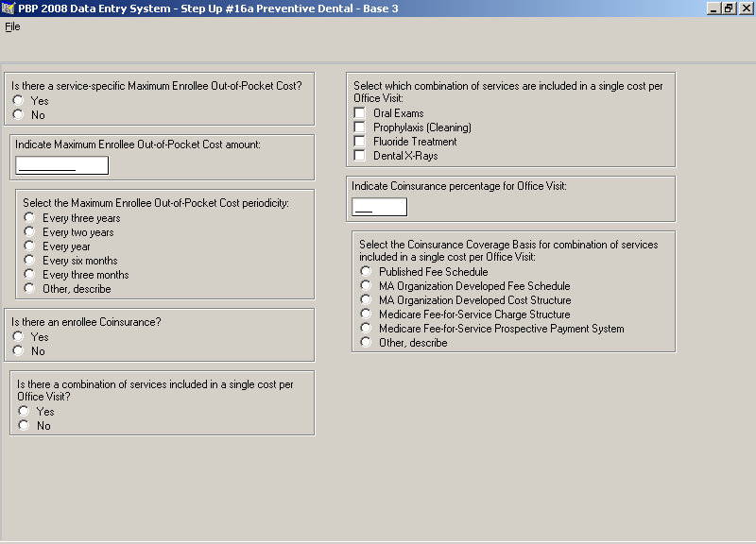The width and height of the screenshot is (756, 544).
Task: Restore down the PBP Data Entry window
Action: click(x=729, y=8)
